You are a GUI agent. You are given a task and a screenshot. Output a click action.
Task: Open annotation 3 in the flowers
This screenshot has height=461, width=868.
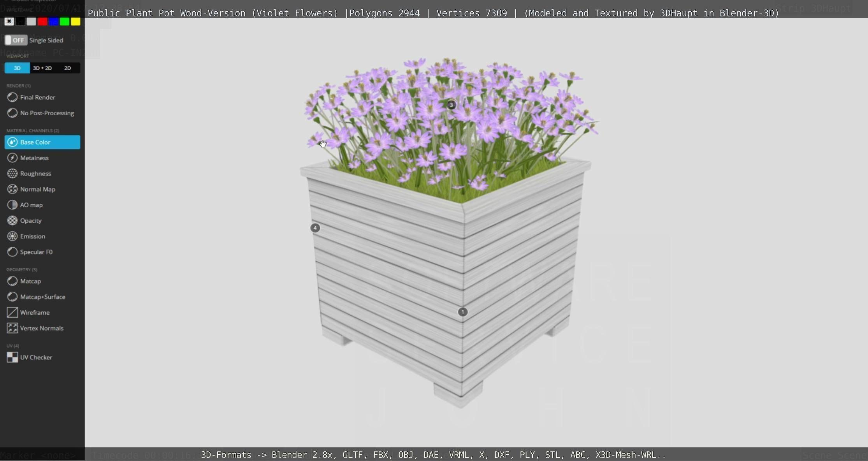tap(451, 105)
